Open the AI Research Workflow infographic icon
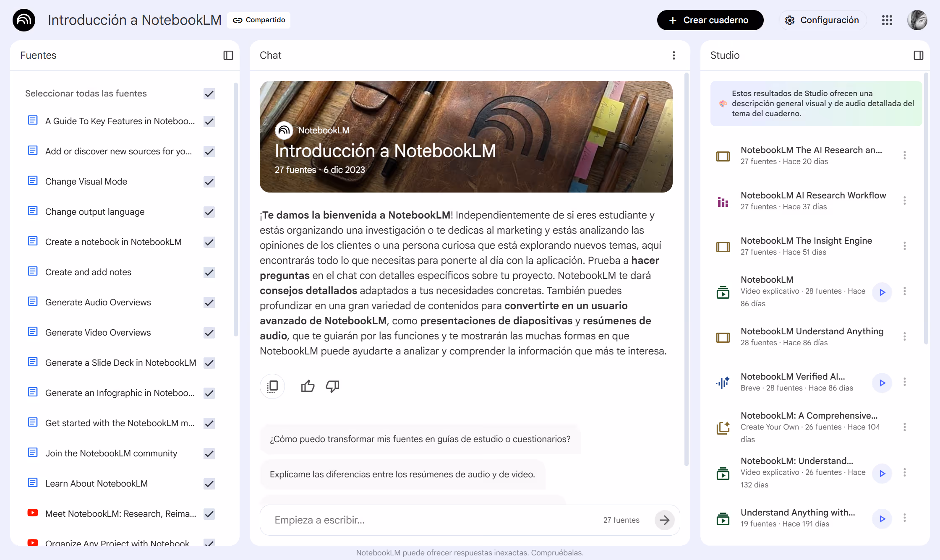The height and width of the screenshot is (560, 940). [x=723, y=202]
